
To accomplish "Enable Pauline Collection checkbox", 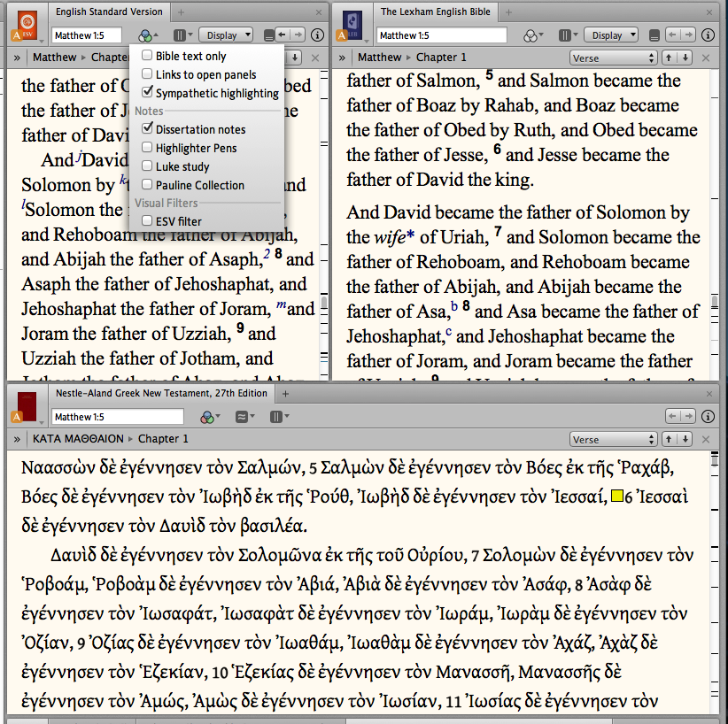I will click(147, 185).
